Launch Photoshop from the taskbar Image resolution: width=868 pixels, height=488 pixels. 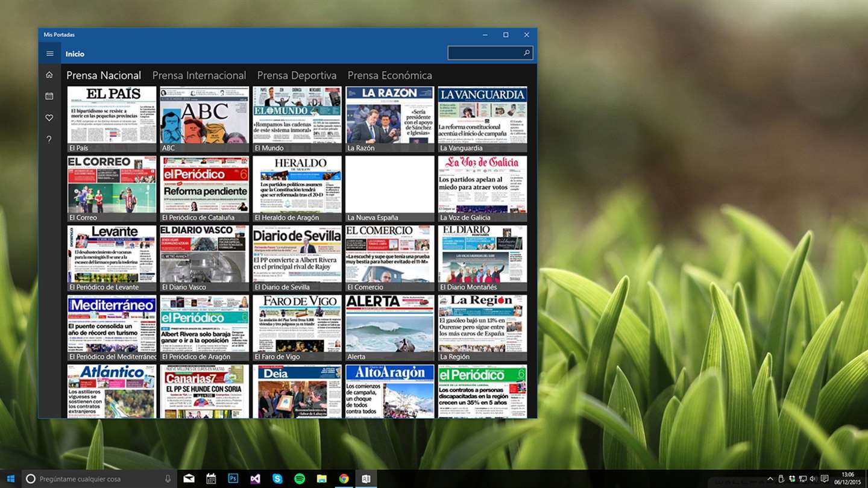(233, 479)
